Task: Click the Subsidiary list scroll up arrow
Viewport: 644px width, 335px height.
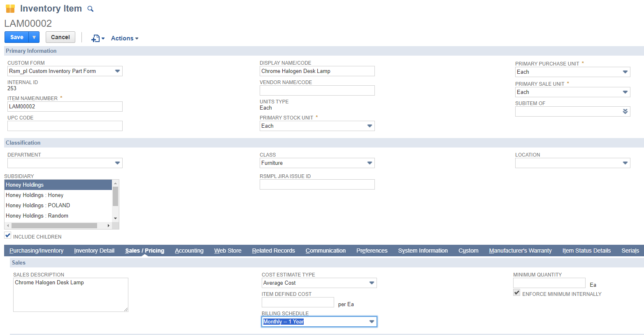Action: [x=115, y=183]
